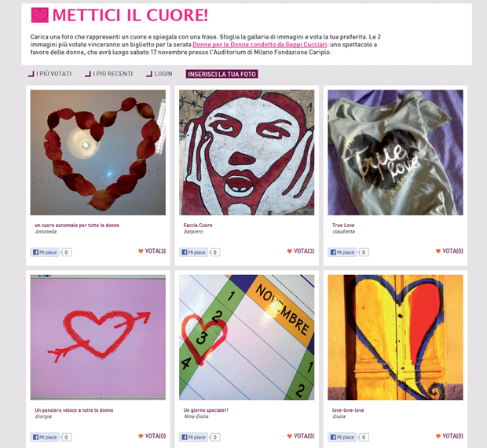Image resolution: width=487 pixels, height=448 pixels.
Task: Open Donne per le Donne event link
Action: point(260,45)
